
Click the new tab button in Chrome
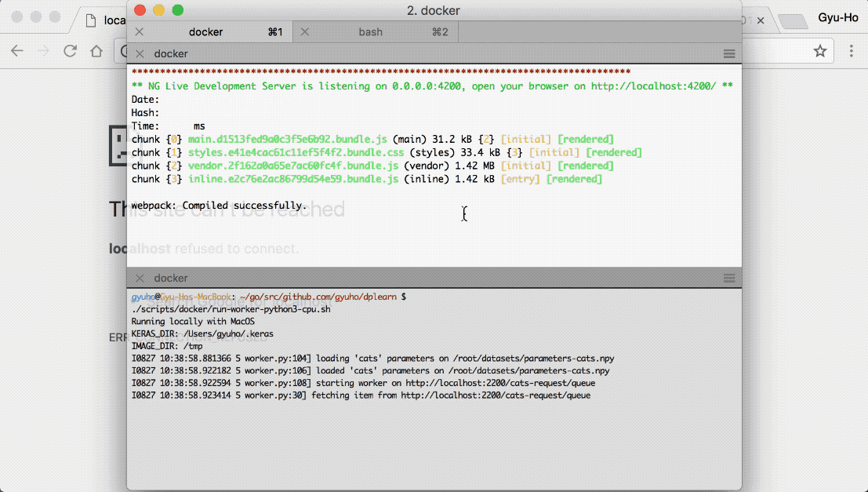793,21
